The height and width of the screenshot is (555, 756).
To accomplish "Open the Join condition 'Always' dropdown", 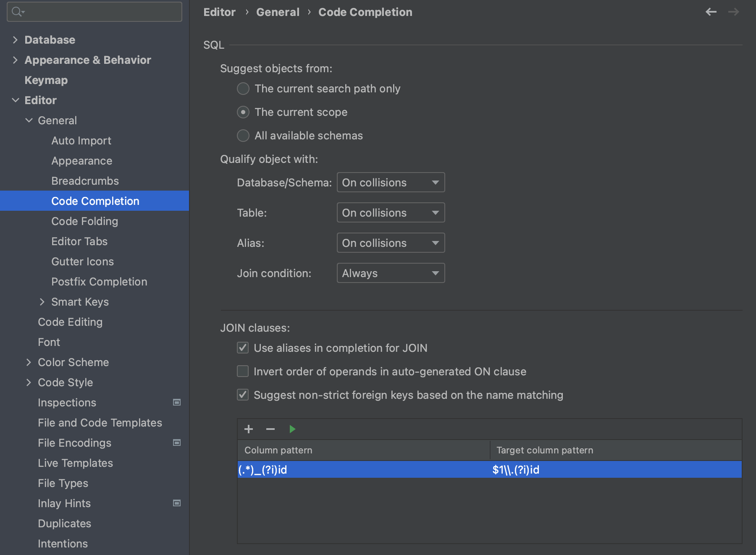I will pyautogui.click(x=391, y=273).
